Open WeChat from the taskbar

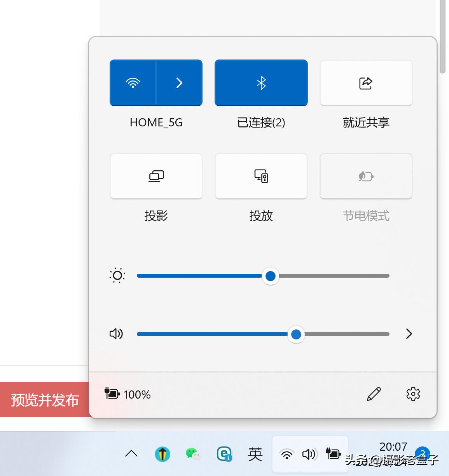pos(193,454)
